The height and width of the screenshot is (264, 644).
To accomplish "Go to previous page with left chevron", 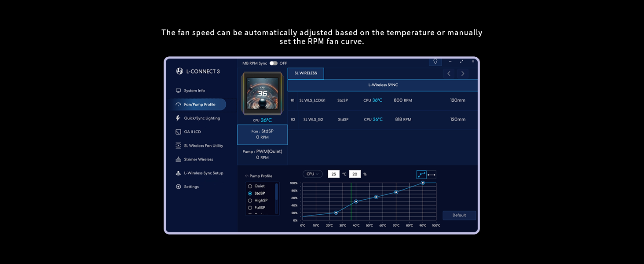I will [449, 73].
